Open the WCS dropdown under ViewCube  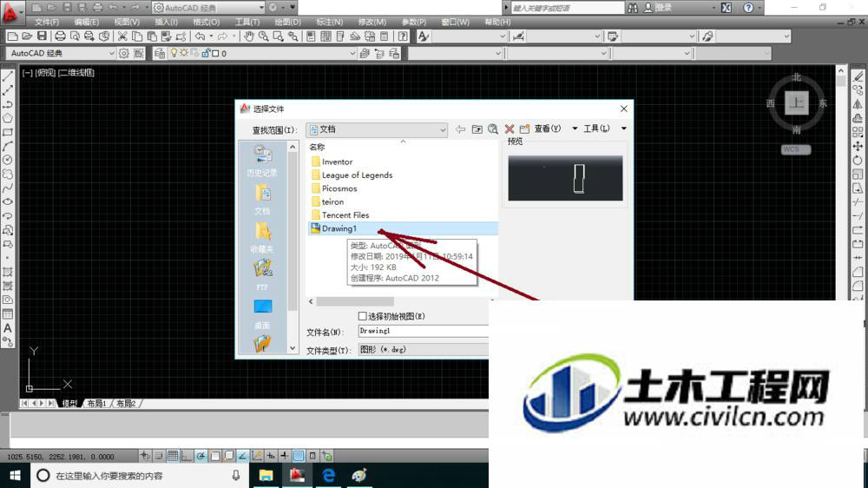click(796, 149)
